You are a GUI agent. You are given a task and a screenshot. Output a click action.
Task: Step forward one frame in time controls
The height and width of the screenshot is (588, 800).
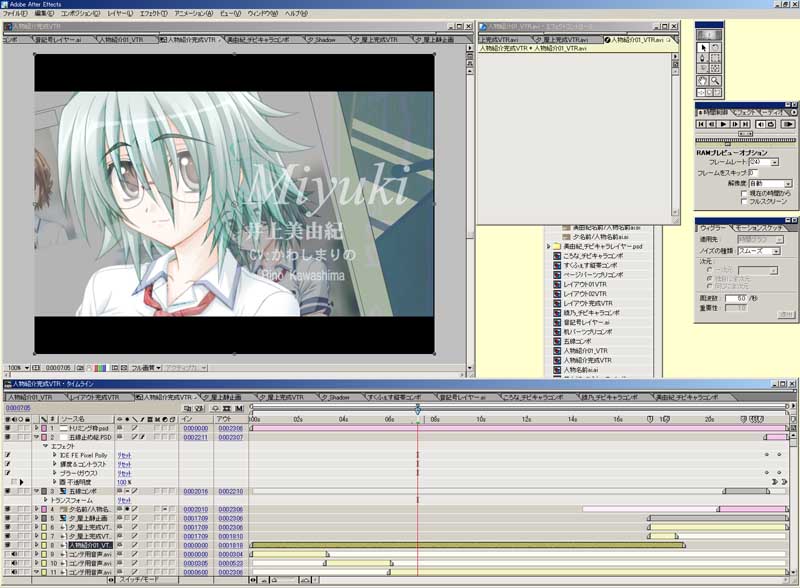pyautogui.click(x=735, y=124)
